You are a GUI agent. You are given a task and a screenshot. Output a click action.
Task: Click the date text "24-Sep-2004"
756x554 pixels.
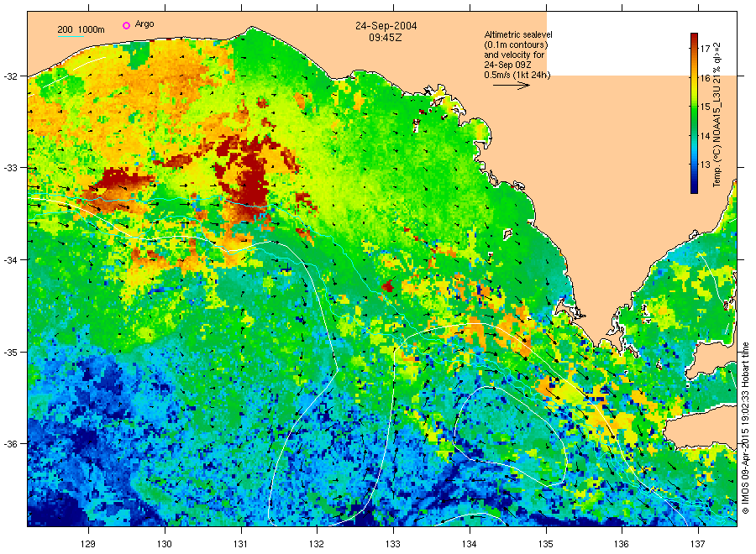click(x=386, y=26)
